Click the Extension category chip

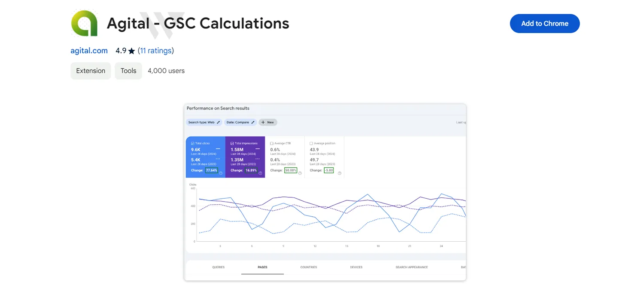coord(91,71)
